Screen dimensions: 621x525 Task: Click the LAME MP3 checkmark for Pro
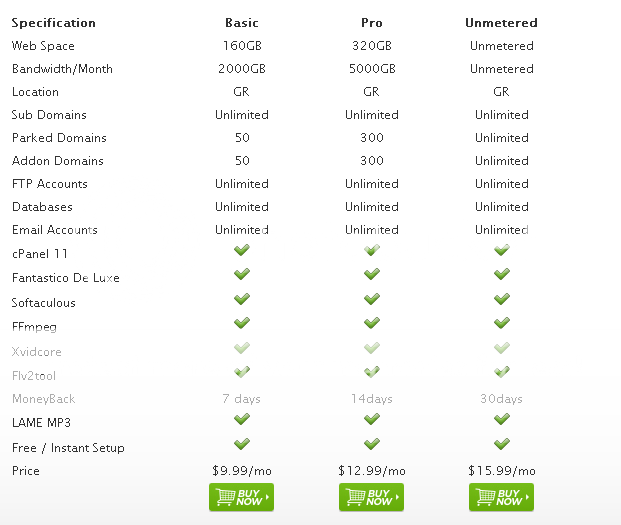(x=372, y=419)
